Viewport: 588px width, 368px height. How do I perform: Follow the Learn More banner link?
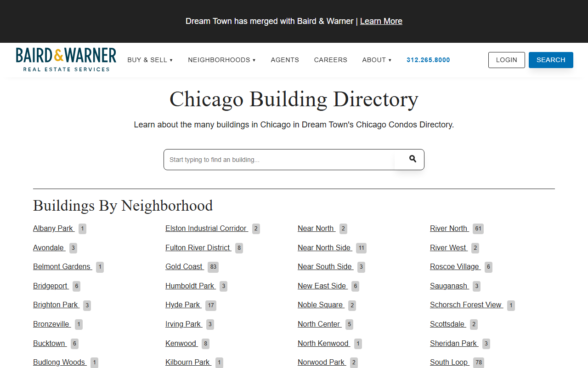click(381, 21)
